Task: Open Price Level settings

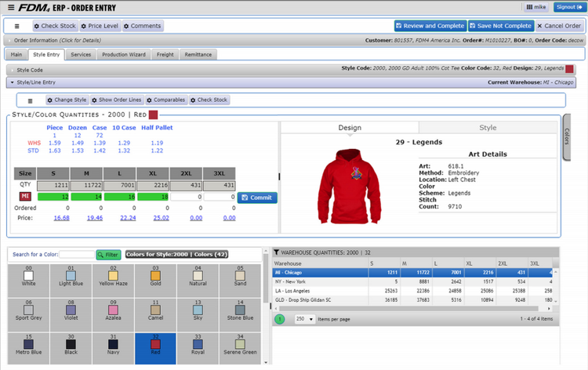Action: (x=100, y=26)
